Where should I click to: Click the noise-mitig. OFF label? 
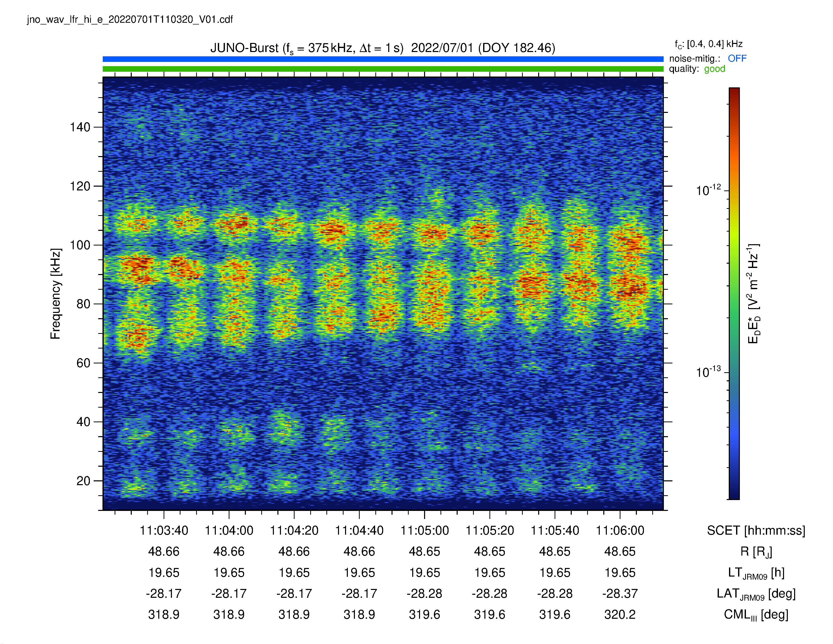click(708, 58)
